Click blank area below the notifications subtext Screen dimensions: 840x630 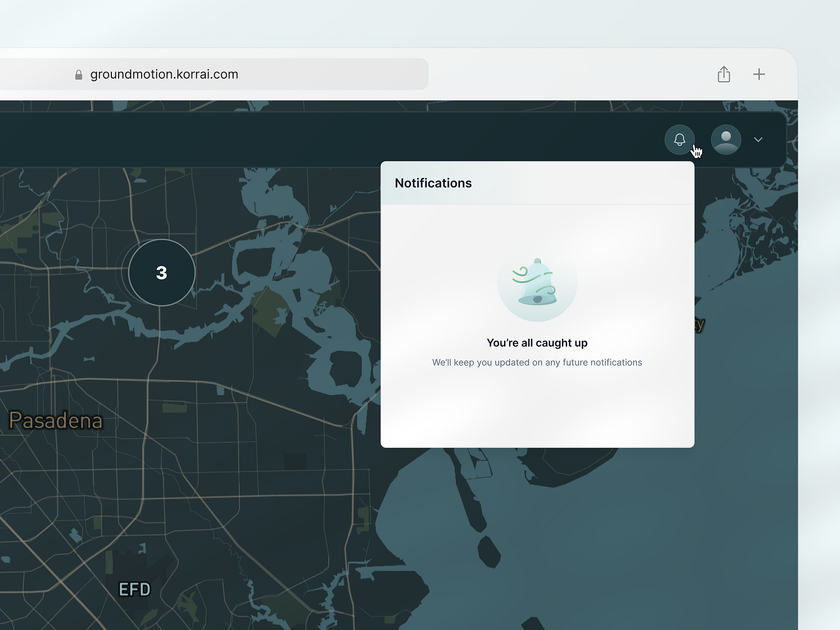(x=537, y=409)
